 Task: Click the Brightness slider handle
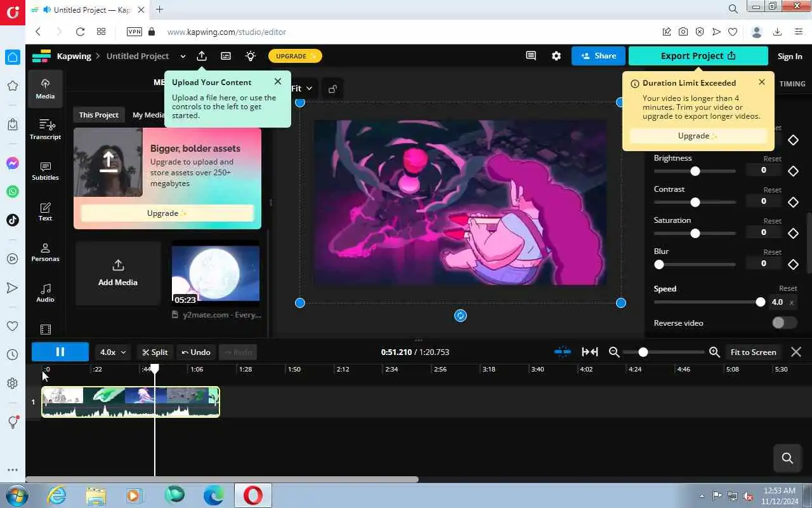[695, 171]
